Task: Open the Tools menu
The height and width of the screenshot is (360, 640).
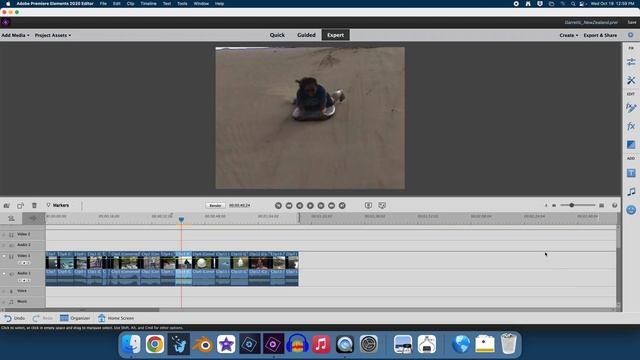Action: coord(182,3)
